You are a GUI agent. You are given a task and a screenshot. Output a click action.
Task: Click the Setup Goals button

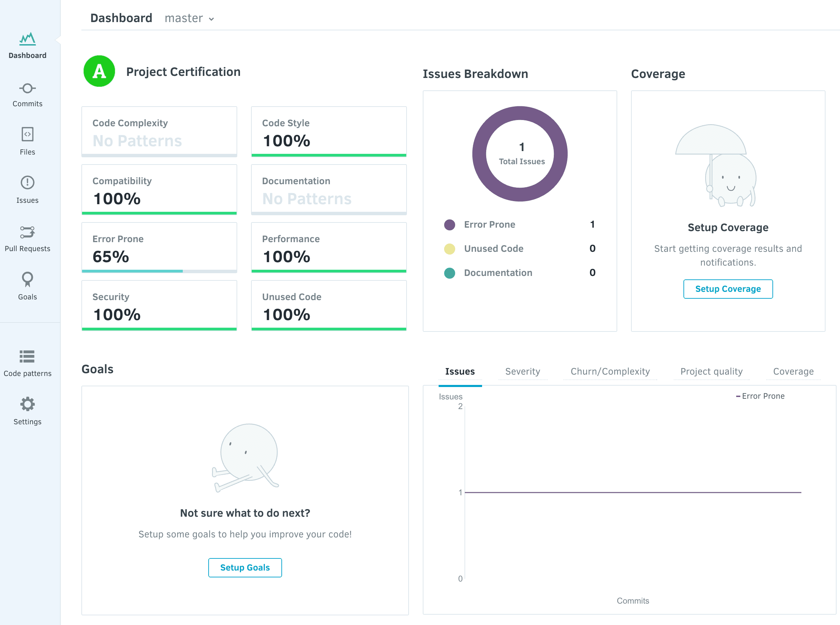click(x=246, y=567)
